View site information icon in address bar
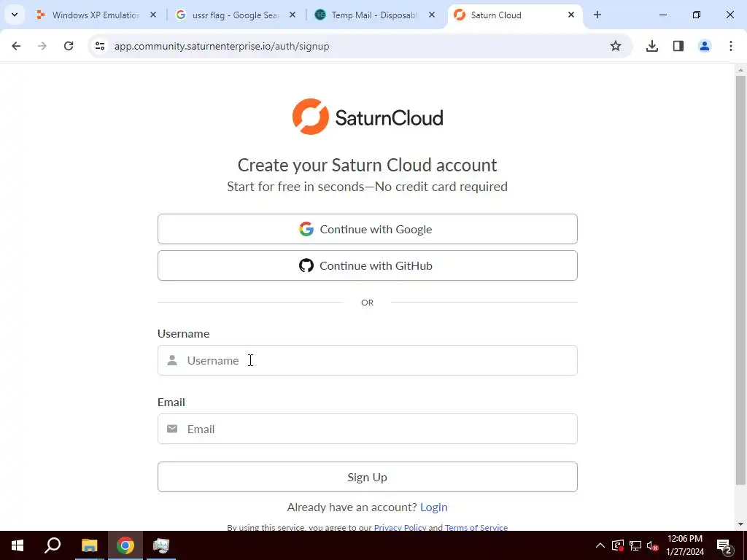Image resolution: width=747 pixels, height=560 pixels. [100, 46]
